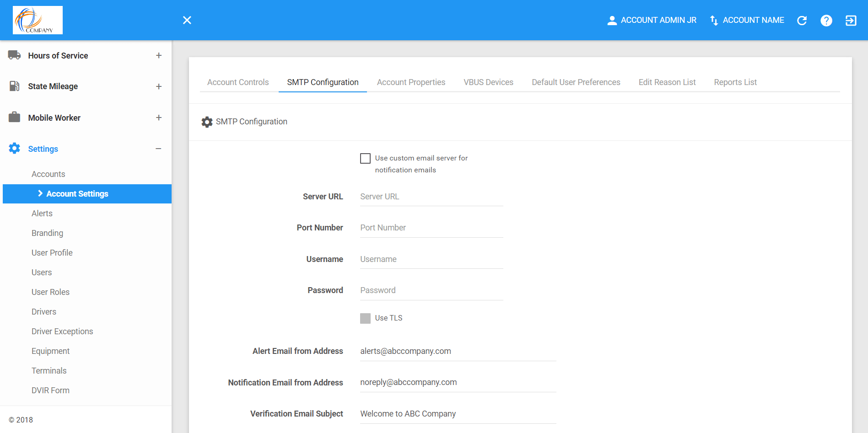
Task: Open the Default User Preferences tab
Action: tap(576, 82)
